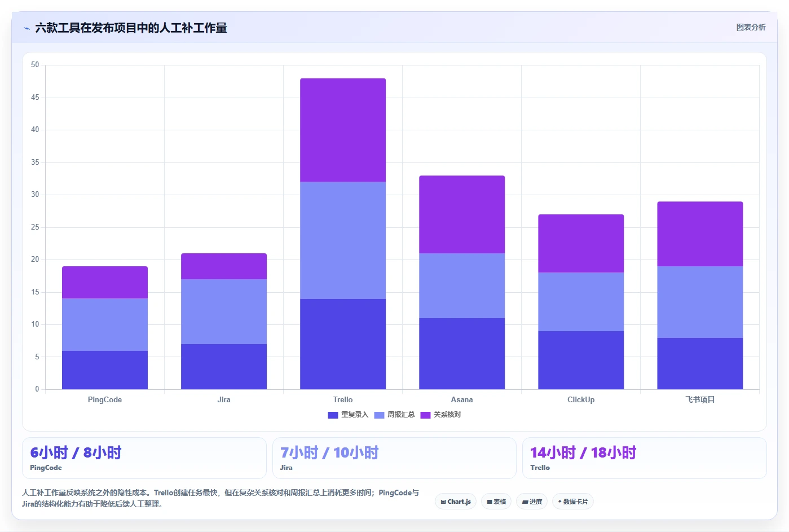
Task: Open the Jira card showing 7小时 / 10小时
Action: tap(394, 458)
